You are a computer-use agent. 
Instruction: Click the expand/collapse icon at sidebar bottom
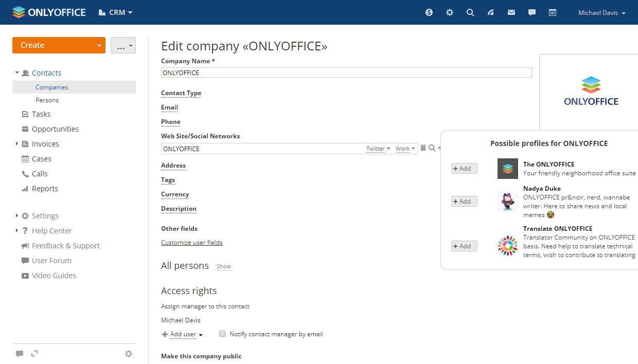point(34,353)
